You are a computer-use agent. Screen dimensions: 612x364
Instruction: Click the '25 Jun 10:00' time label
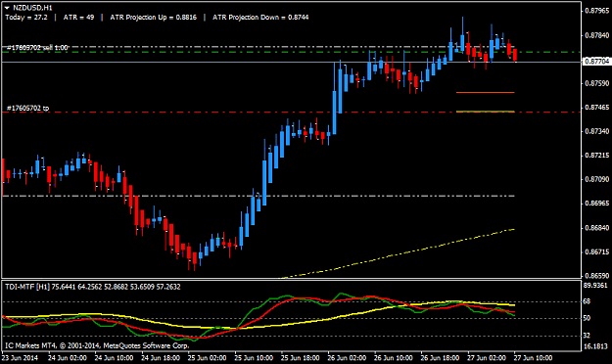254,358
